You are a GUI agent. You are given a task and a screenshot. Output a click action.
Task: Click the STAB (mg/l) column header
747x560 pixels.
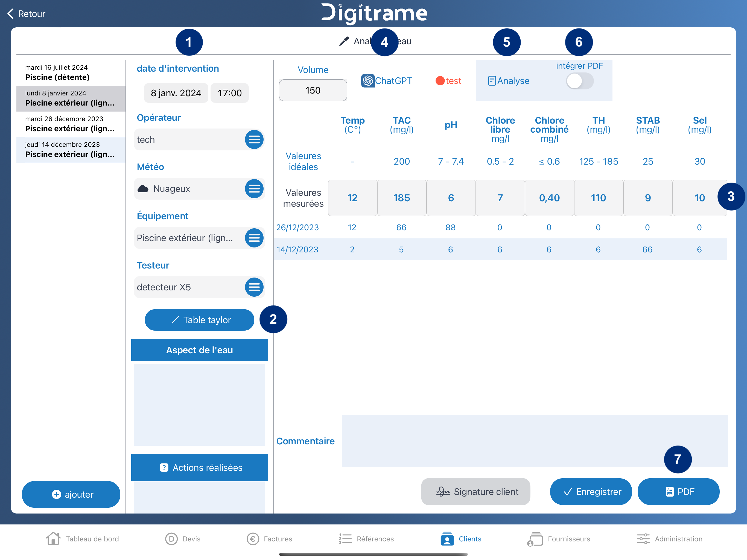tap(648, 125)
